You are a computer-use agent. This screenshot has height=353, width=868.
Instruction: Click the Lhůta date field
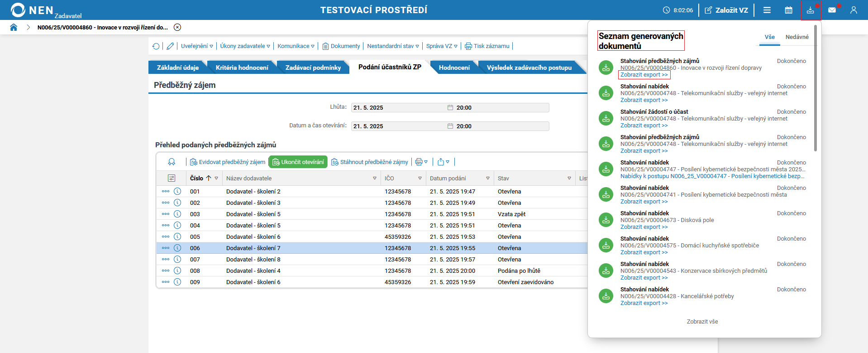click(398, 108)
